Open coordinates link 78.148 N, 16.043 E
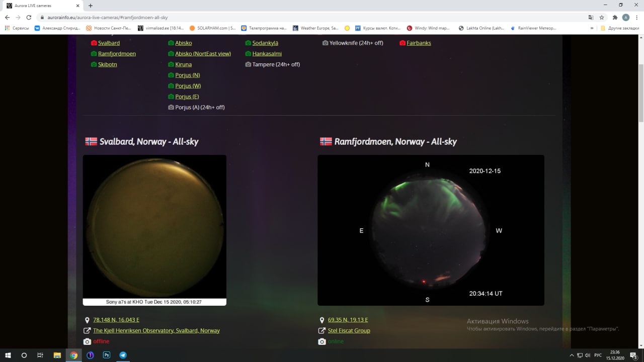Screen dimensions: 644x362 [x=116, y=320]
